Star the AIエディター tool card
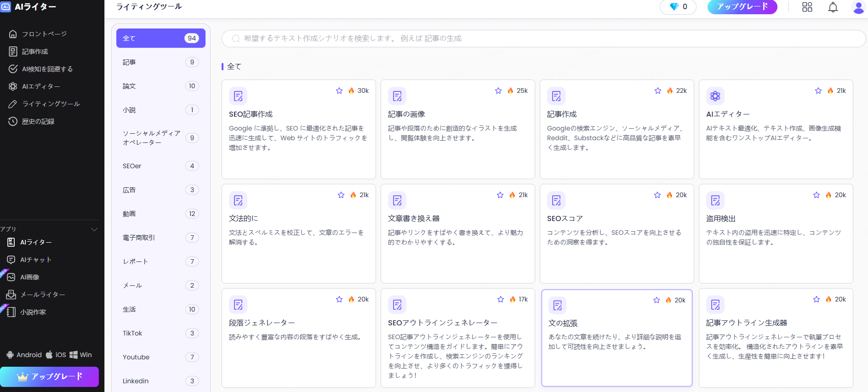The width and height of the screenshot is (868, 392). pos(818,91)
